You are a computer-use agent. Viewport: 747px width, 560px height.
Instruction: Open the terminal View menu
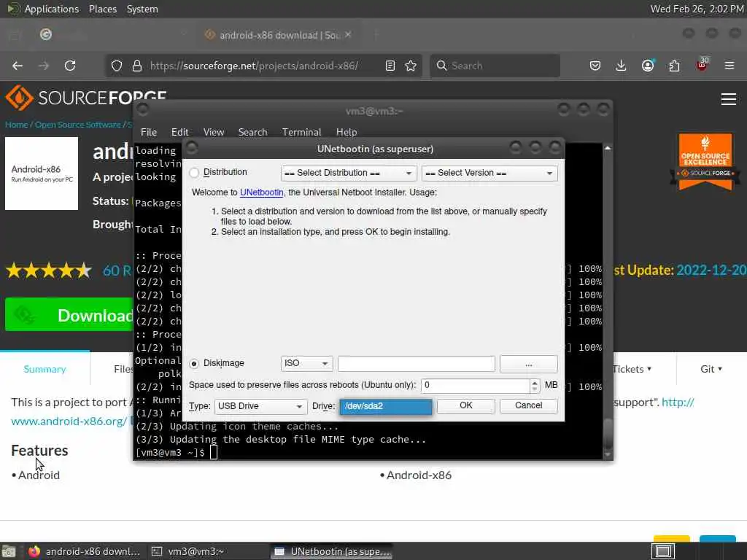(214, 132)
